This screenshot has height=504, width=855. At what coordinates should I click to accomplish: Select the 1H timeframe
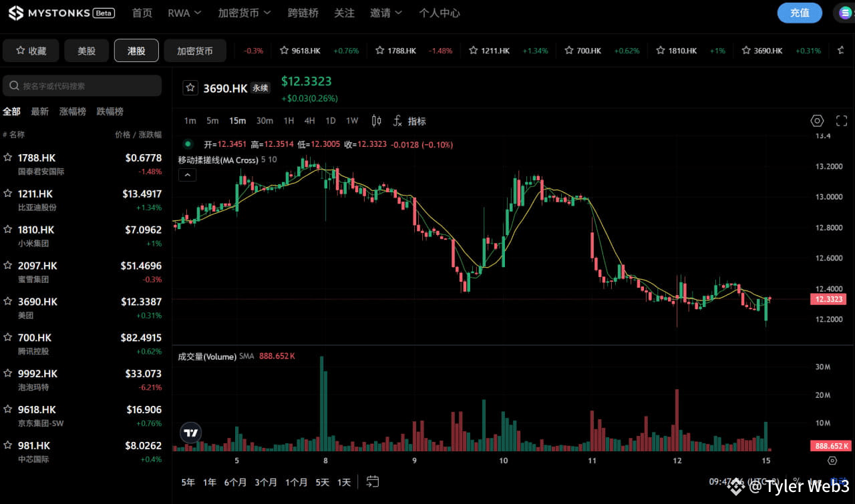pyautogui.click(x=289, y=121)
